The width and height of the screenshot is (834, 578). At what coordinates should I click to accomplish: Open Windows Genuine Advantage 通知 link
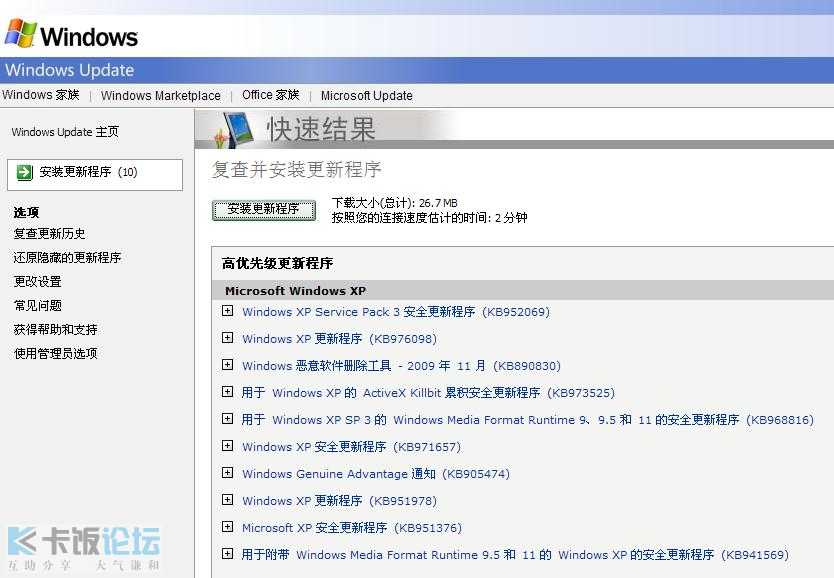pyautogui.click(x=376, y=474)
